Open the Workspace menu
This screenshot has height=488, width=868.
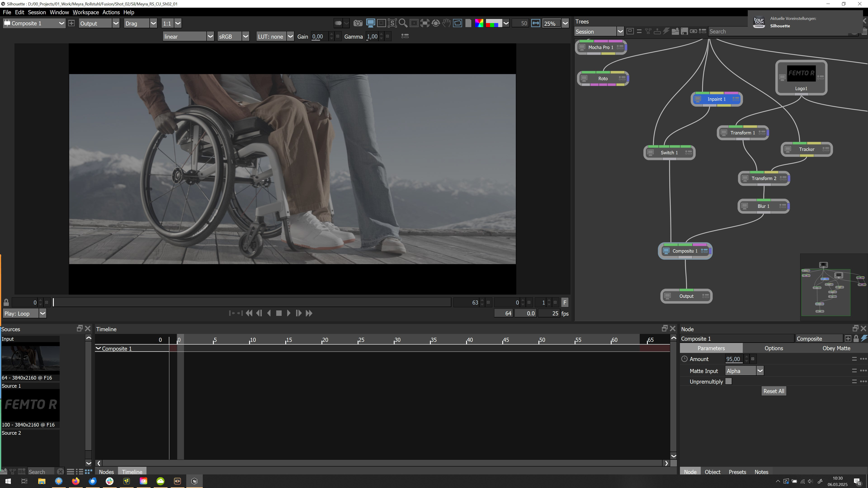point(86,12)
